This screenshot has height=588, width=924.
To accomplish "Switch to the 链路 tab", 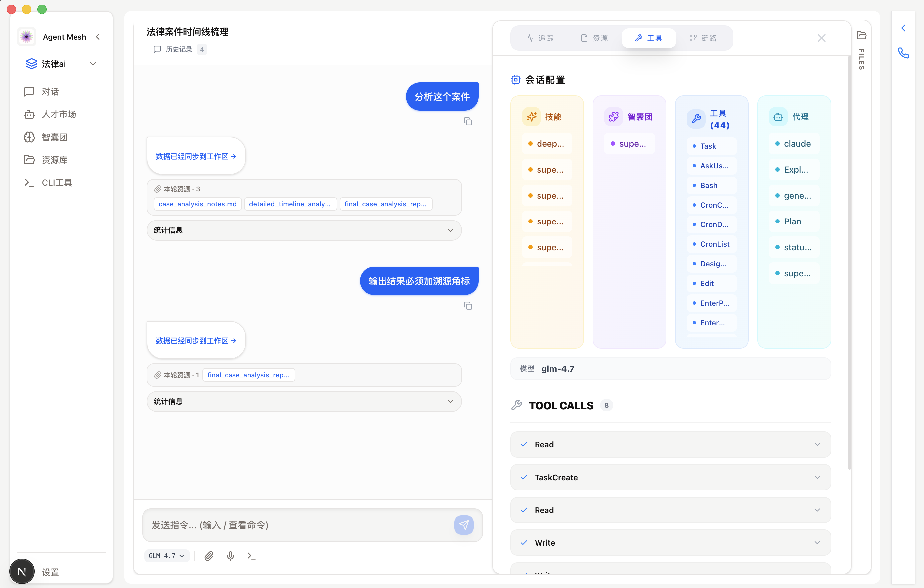I will tap(703, 38).
